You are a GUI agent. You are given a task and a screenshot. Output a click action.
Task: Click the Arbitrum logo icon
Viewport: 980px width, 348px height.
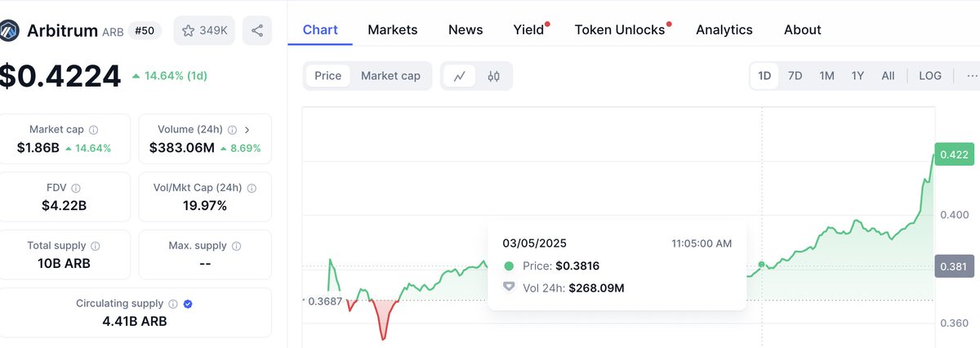click(9, 31)
